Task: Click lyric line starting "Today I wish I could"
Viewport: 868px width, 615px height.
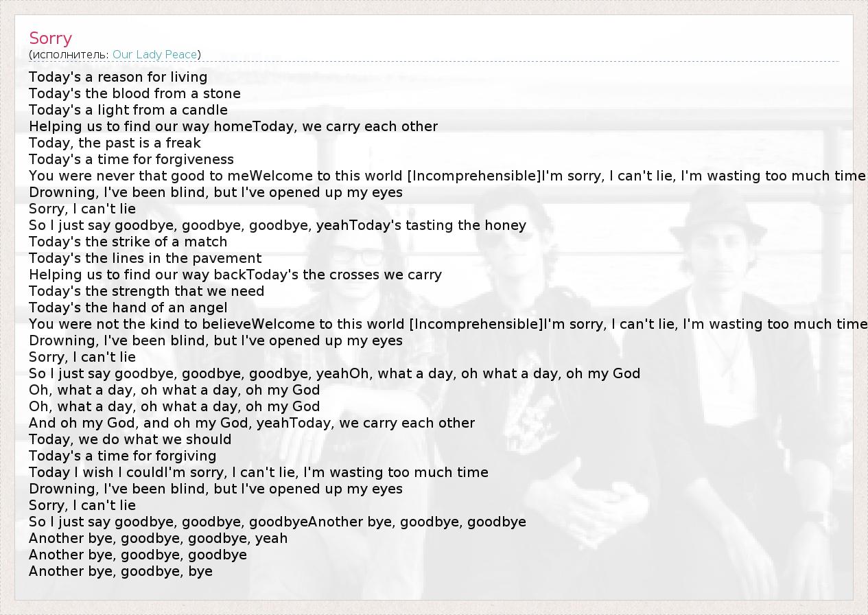Action: (x=259, y=472)
